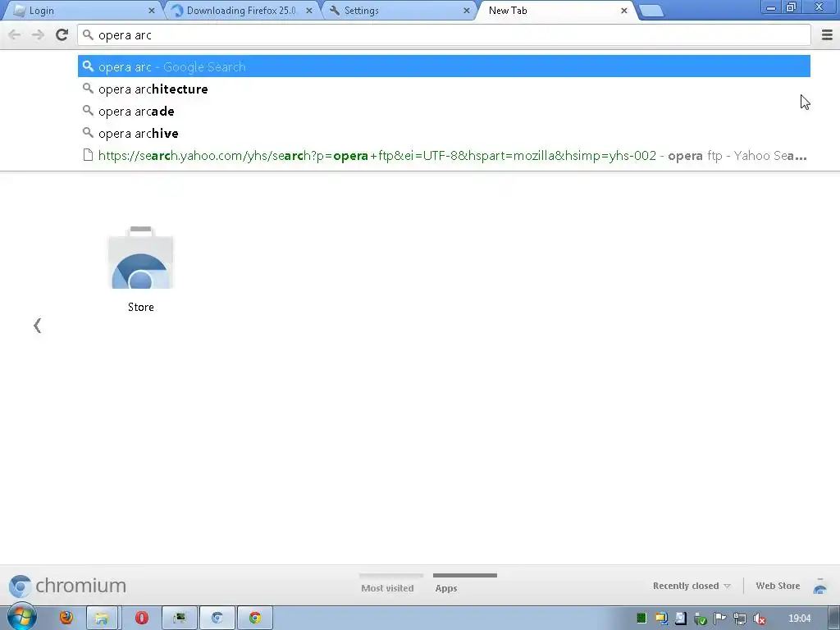Switch to the Apps section
The height and width of the screenshot is (630, 840).
[446, 587]
